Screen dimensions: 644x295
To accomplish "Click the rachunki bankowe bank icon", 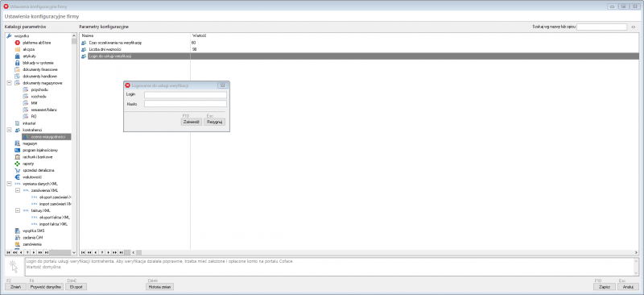I will pos(17,156).
